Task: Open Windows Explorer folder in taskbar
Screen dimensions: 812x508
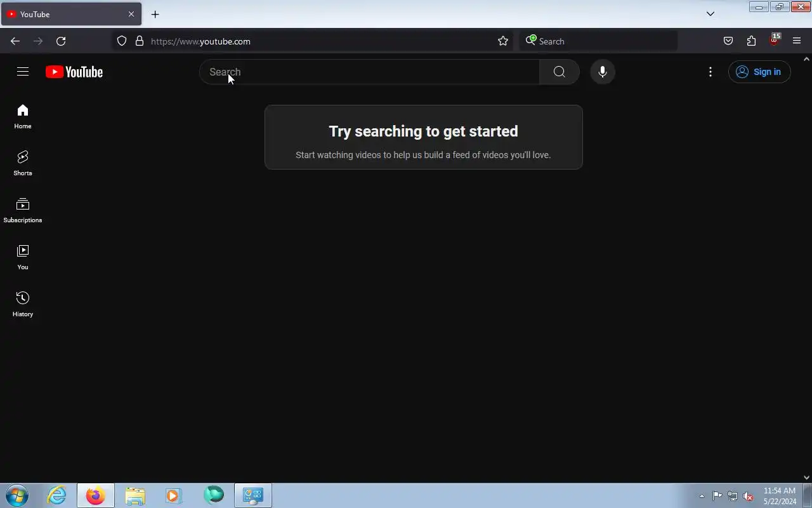Action: pos(135,495)
